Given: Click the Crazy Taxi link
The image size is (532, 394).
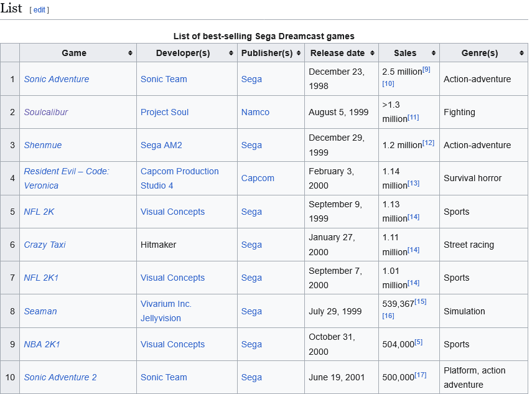Looking at the screenshot, I should [x=45, y=245].
